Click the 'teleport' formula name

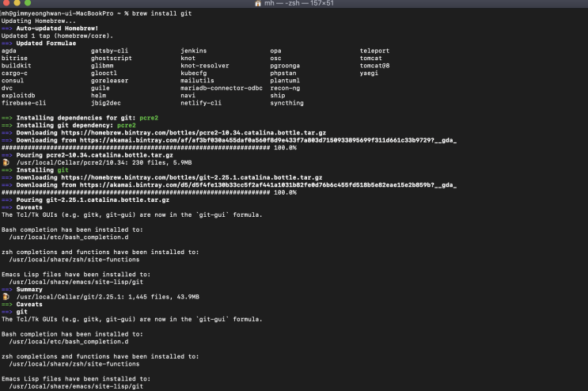[x=374, y=51]
